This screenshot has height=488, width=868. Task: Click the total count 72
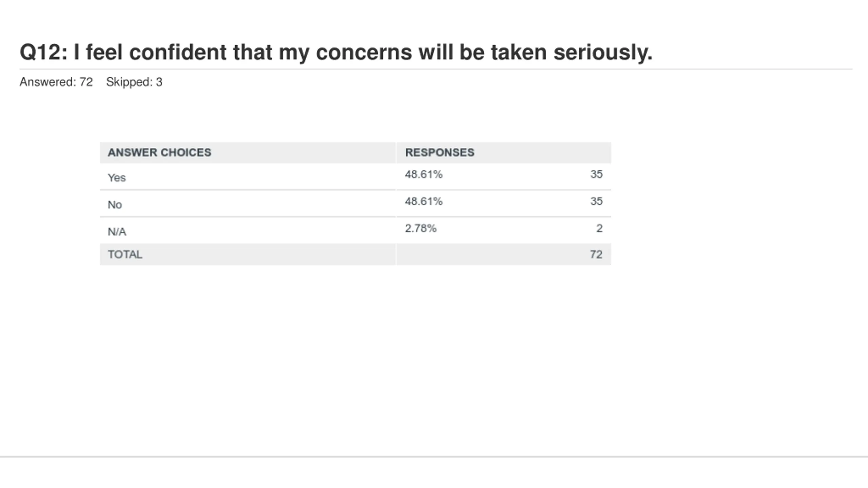click(x=596, y=255)
